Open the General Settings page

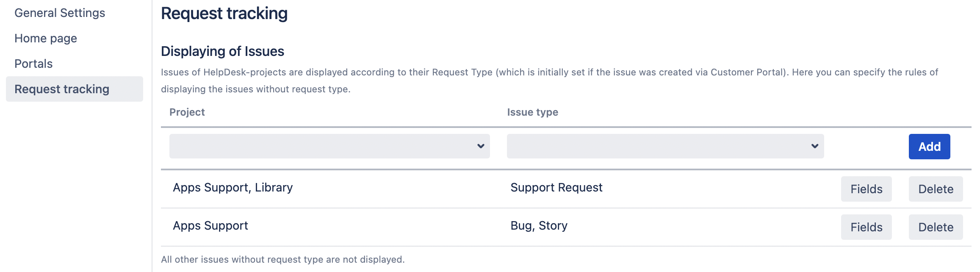click(x=60, y=13)
